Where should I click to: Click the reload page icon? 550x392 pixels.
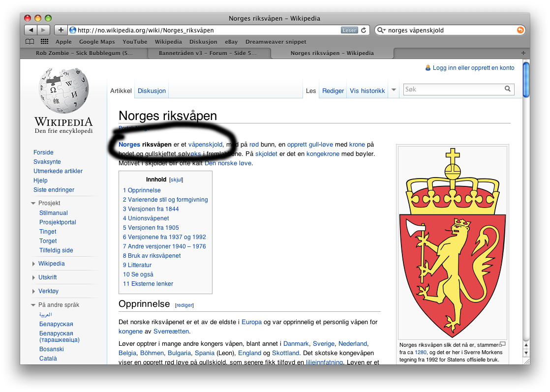pos(364,30)
